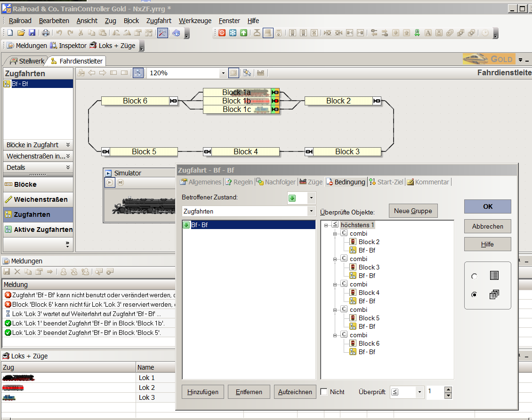This screenshot has height=420, width=532.
Task: Click the save diskette icon in toolbar
Action: 32,33
